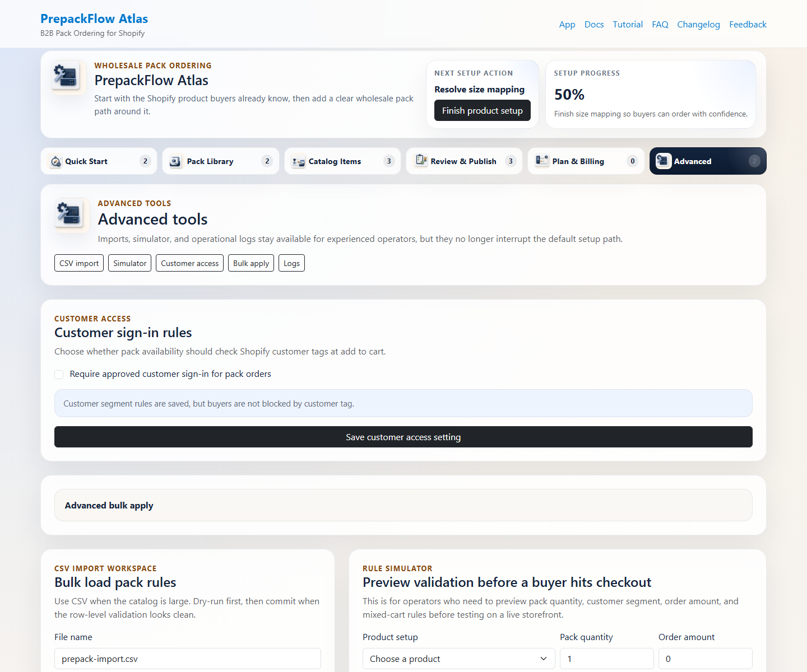Select the Review & Publish tab

point(464,161)
